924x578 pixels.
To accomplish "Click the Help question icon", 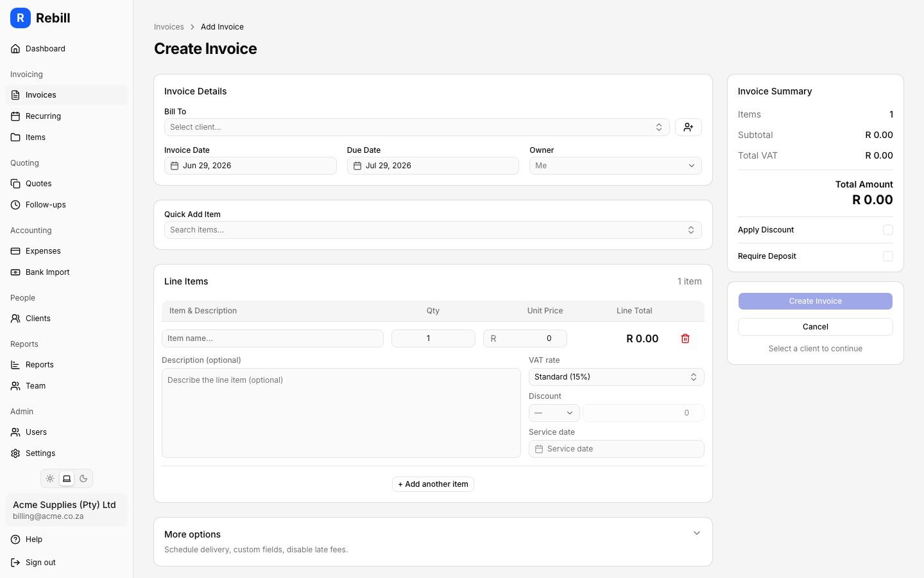I will [15, 539].
